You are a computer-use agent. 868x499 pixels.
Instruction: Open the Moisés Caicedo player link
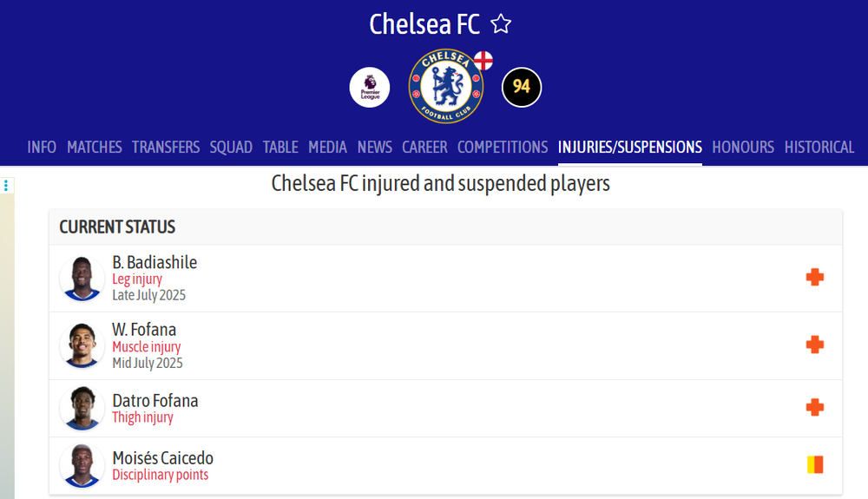coord(163,458)
